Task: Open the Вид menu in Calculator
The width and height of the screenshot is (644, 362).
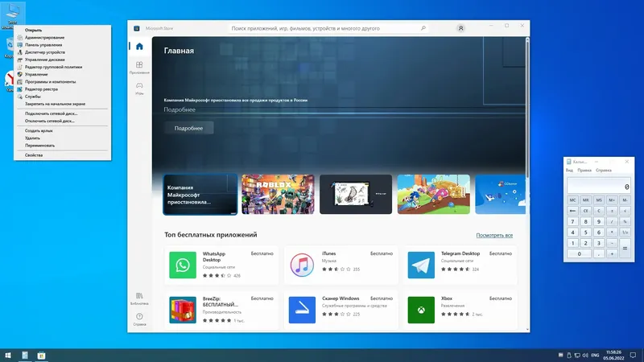Action: (x=569, y=171)
